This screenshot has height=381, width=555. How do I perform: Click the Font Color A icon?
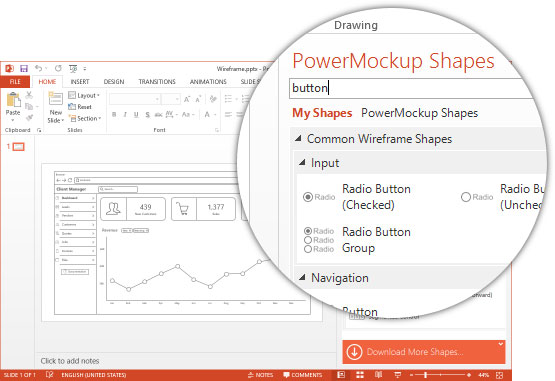(207, 114)
